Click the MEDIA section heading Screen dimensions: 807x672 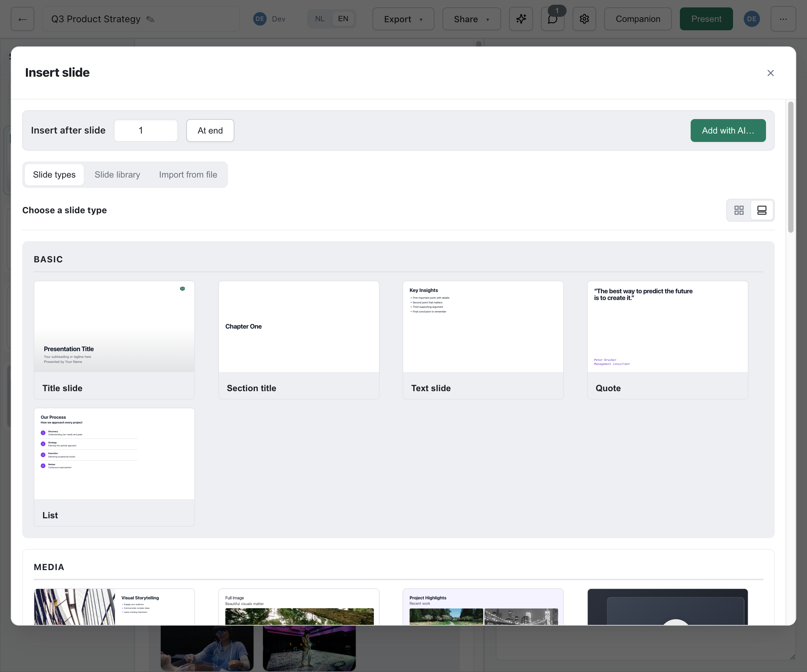(49, 567)
